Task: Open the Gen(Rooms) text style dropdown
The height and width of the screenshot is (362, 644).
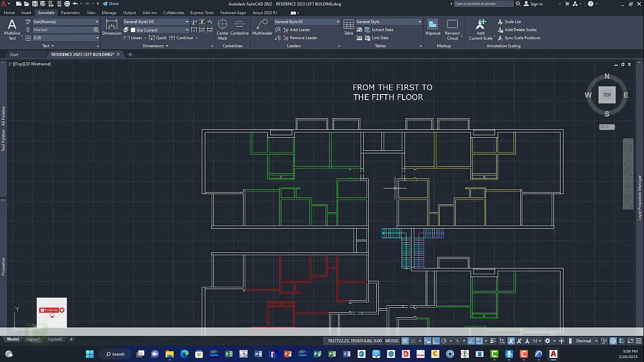Action: click(65, 22)
